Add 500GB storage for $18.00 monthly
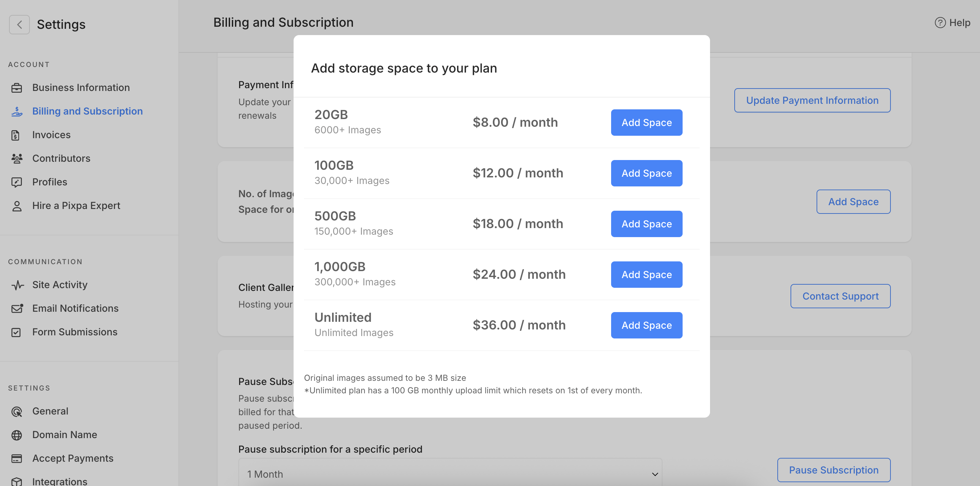 (x=646, y=224)
